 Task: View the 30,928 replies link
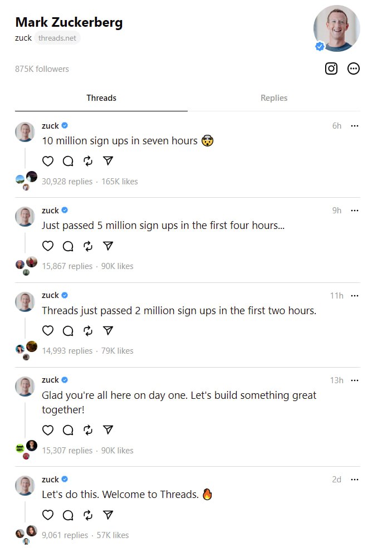pos(67,182)
